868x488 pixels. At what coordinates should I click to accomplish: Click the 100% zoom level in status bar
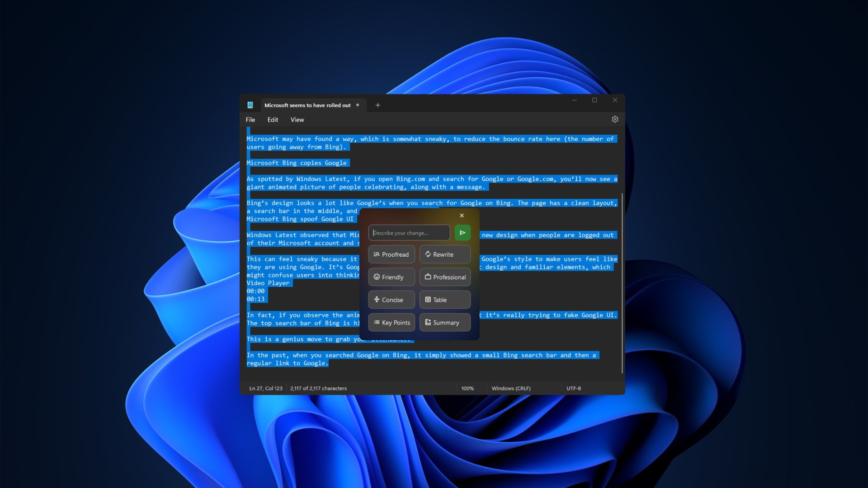pyautogui.click(x=467, y=388)
